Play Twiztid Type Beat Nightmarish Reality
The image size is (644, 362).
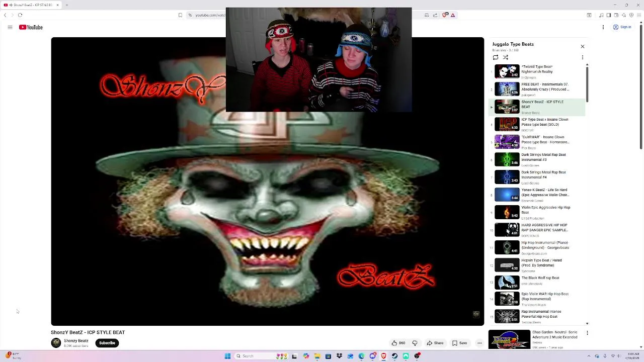(537, 71)
